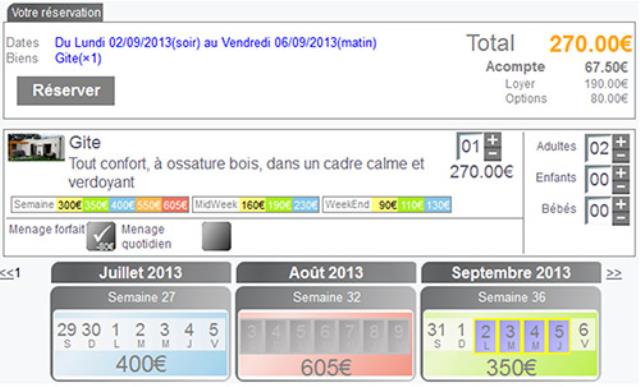Select day 6 V in Semaine 36
The image size is (640, 387).
coord(584,336)
